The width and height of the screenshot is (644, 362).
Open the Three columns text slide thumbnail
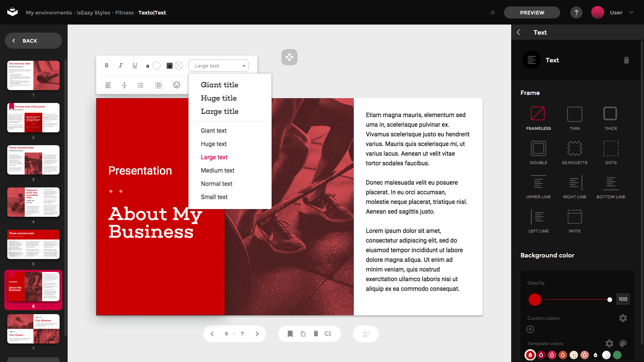pos(33,160)
